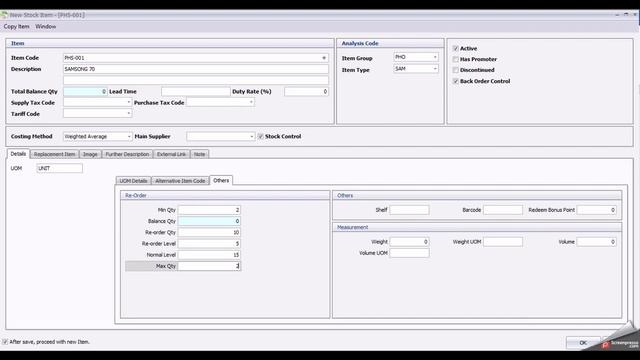Open the Purchase Tax Code dropdown

pos(251,102)
